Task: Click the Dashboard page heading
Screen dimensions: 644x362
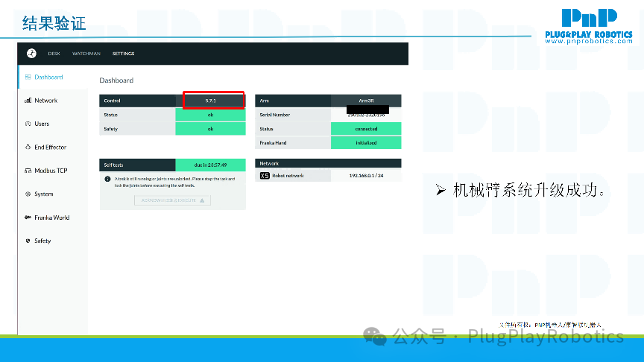Action: click(116, 80)
